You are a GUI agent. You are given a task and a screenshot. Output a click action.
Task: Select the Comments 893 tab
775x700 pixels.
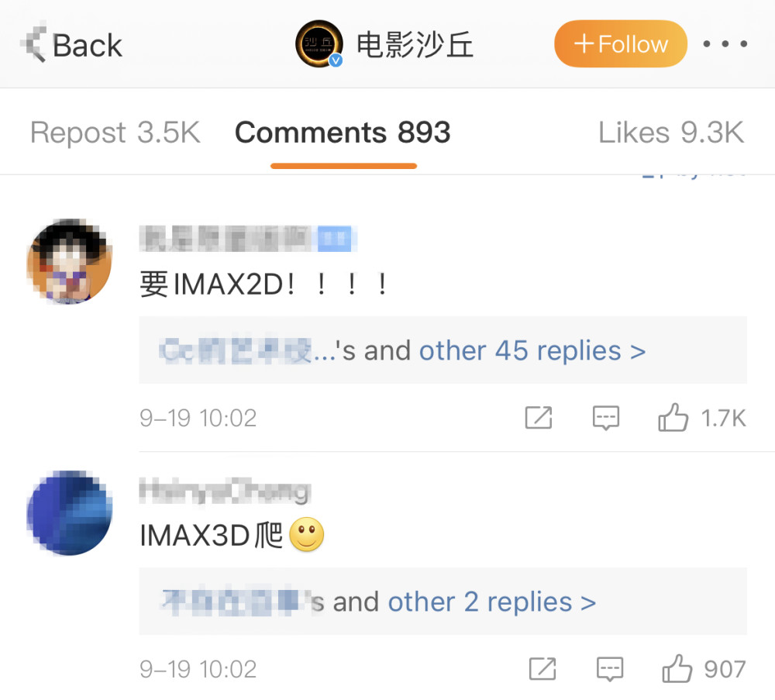(x=343, y=133)
